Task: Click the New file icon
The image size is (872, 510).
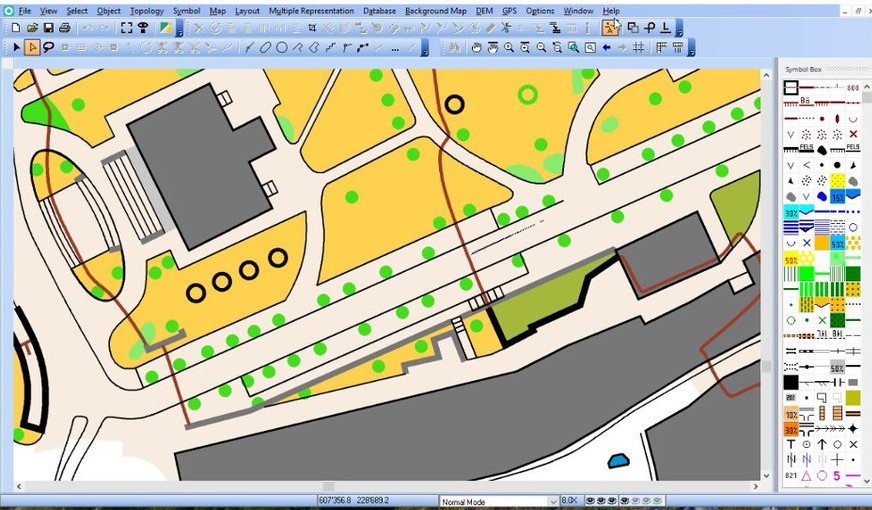Action: click(x=15, y=28)
